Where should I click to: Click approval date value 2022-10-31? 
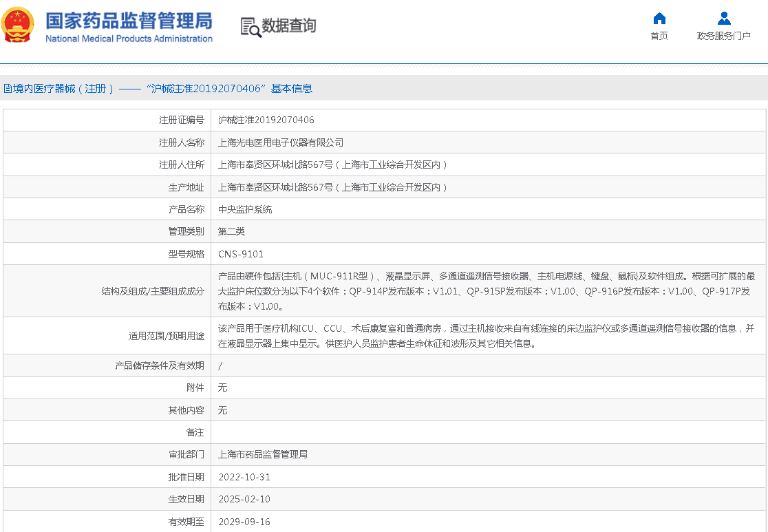[244, 477]
